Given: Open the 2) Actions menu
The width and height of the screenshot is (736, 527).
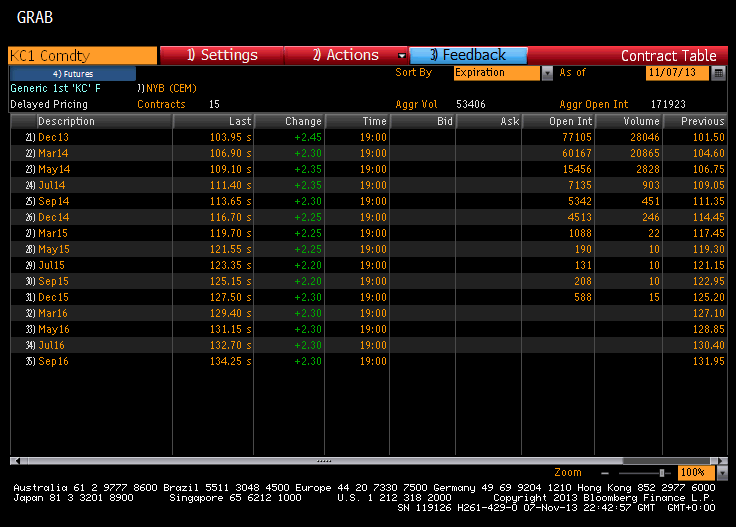Looking at the screenshot, I should 346,55.
